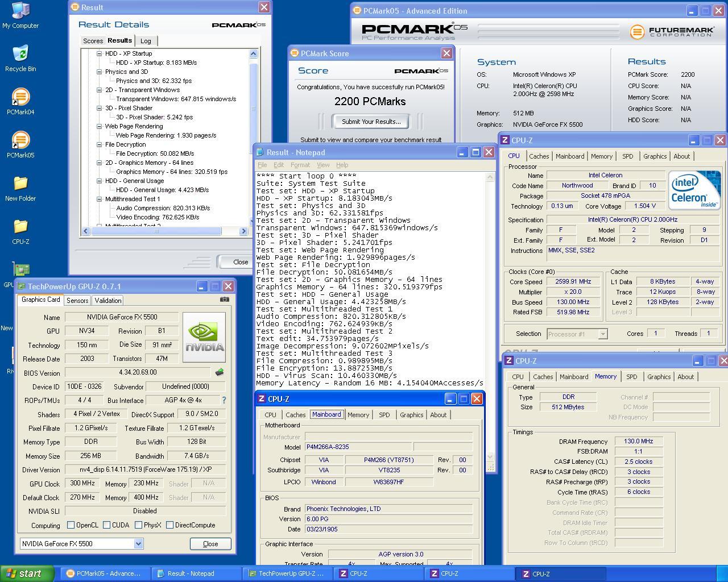Screen dimensions: 728x582
Task: Click the Intel Celeron inside logo
Action: [694, 190]
